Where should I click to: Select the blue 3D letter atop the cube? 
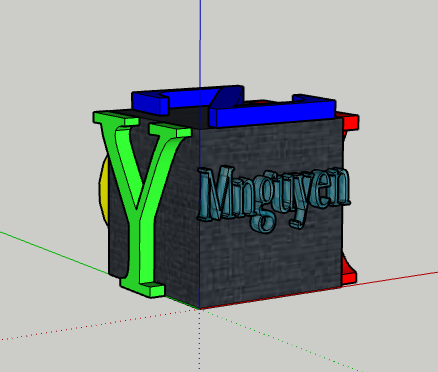pos(233,107)
